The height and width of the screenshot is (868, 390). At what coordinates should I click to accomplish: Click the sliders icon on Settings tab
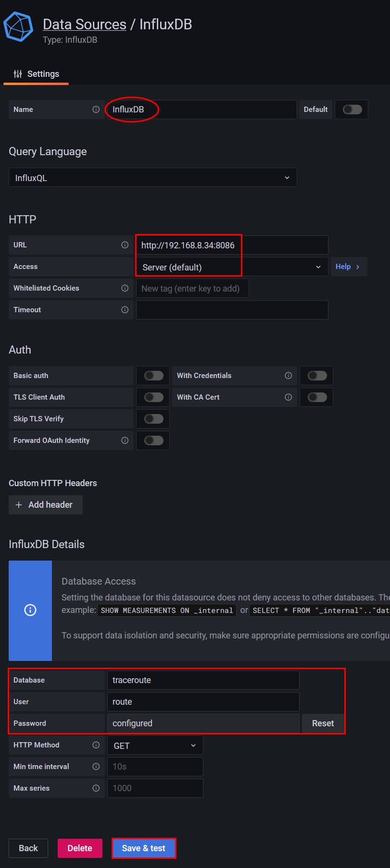pyautogui.click(x=18, y=74)
